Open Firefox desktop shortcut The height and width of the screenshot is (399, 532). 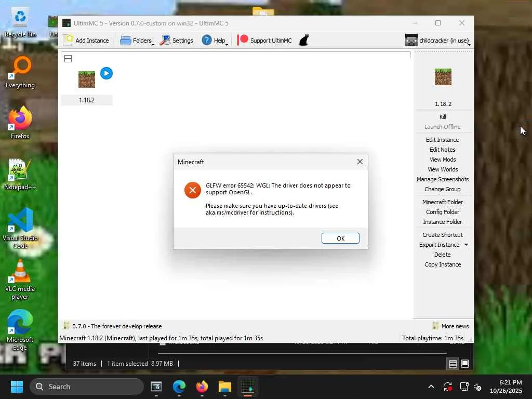click(20, 123)
